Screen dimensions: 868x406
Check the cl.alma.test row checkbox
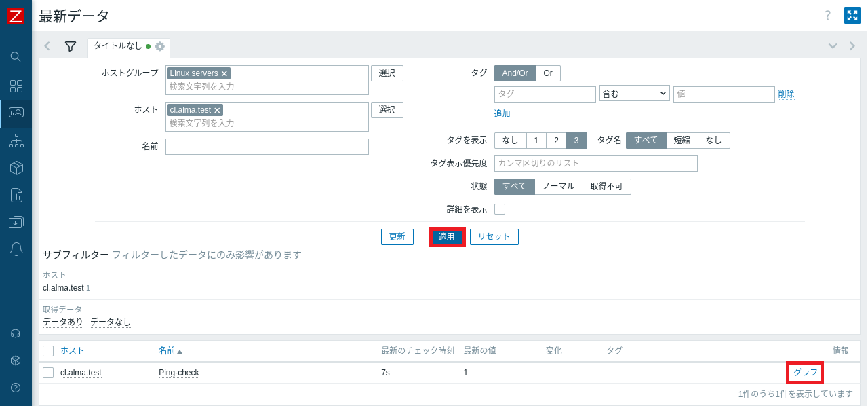tap(48, 373)
